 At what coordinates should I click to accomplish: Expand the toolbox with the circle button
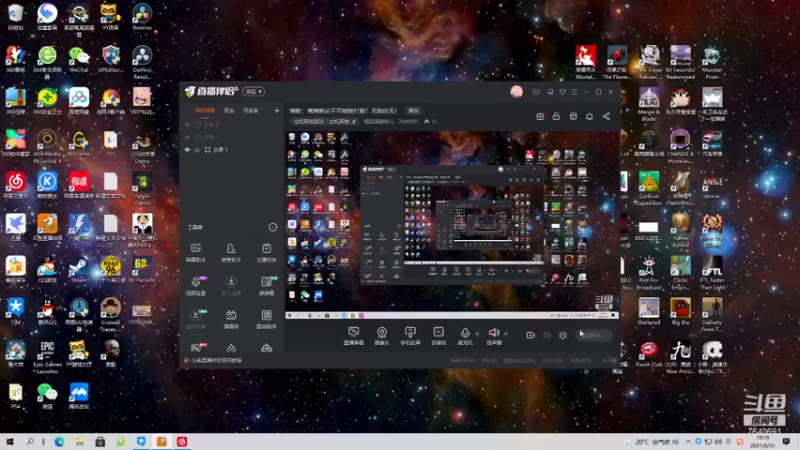coord(272,227)
